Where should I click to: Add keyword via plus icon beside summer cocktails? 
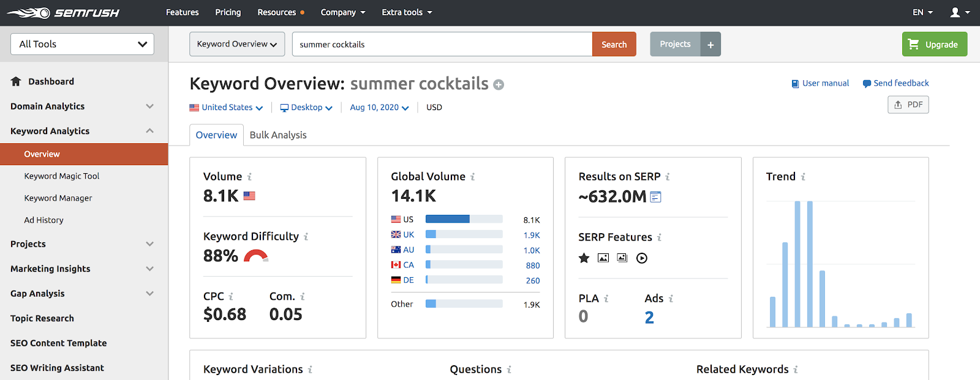tap(499, 84)
